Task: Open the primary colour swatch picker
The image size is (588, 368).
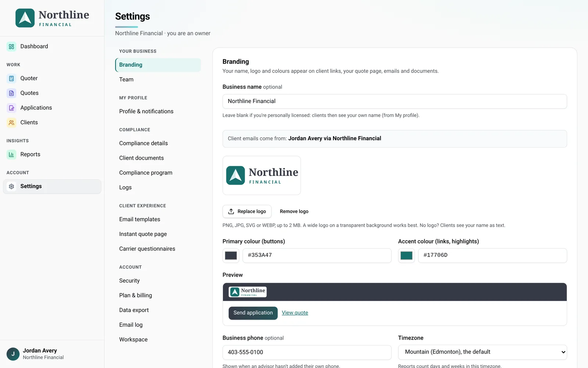Action: point(231,255)
